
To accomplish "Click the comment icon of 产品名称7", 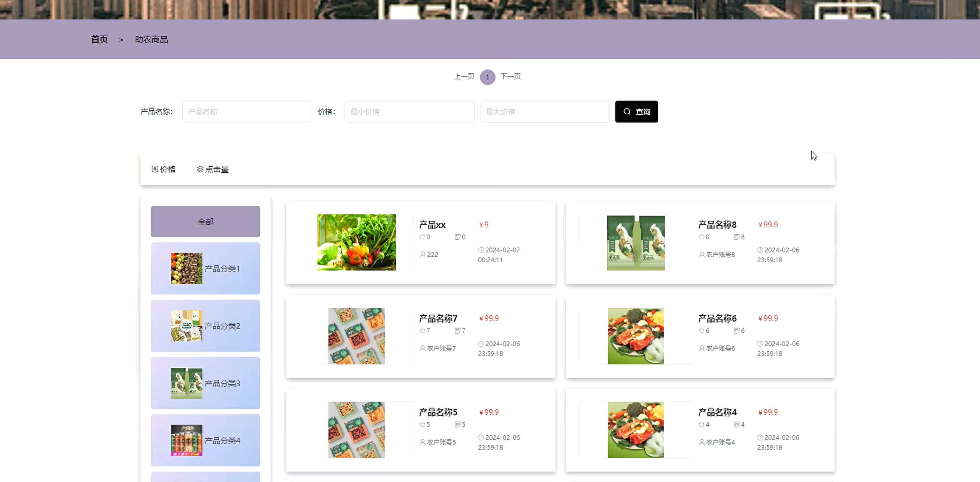I will 458,331.
